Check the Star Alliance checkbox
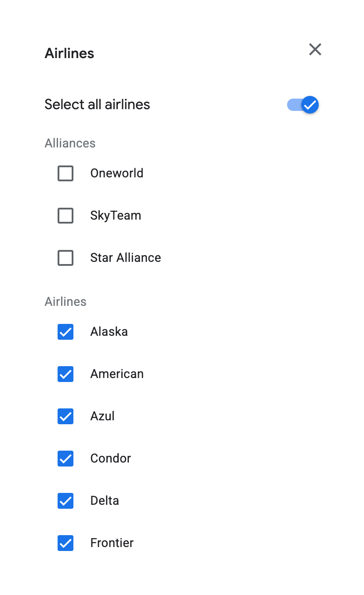The image size is (364, 595). pyautogui.click(x=66, y=258)
